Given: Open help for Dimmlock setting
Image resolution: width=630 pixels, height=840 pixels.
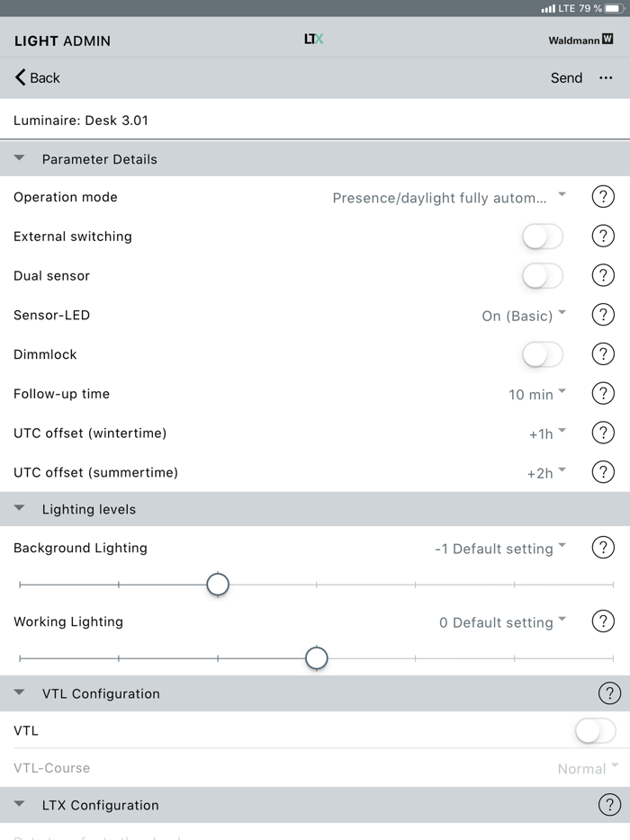Looking at the screenshot, I should coord(603,353).
